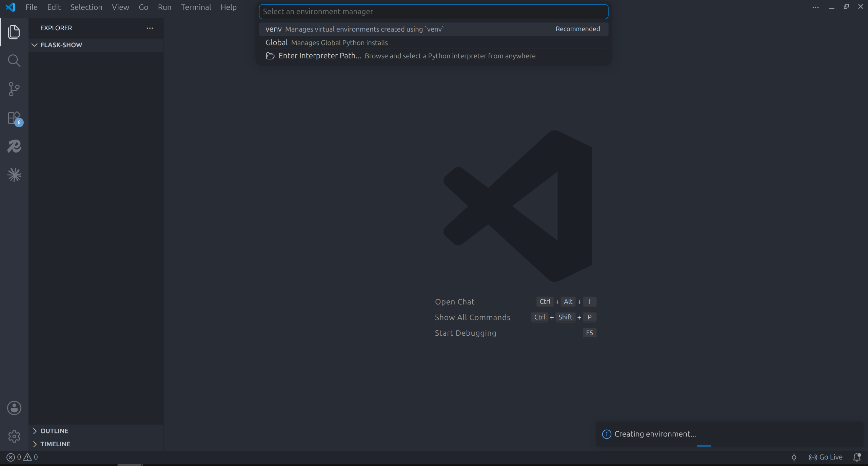868x466 pixels.
Task: Expand the TIMELINE section
Action: pyautogui.click(x=96, y=444)
